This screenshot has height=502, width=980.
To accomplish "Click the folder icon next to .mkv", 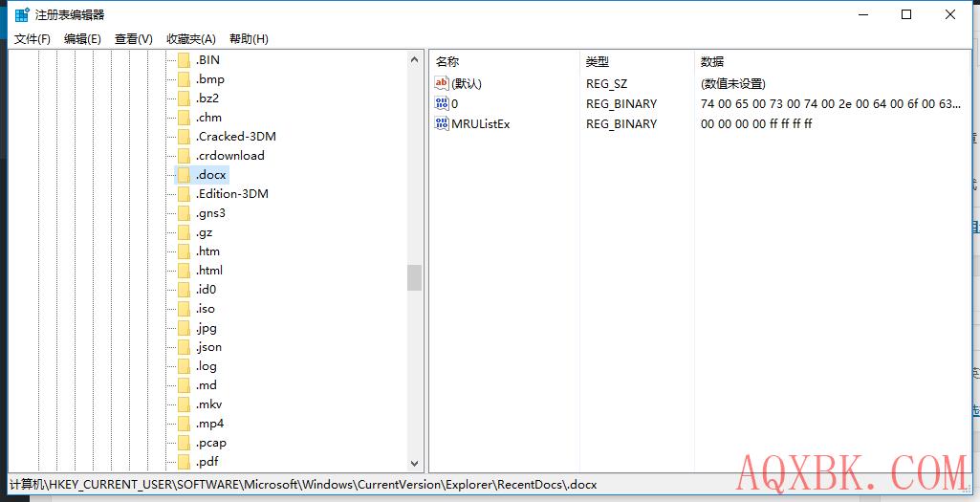I will (x=184, y=404).
